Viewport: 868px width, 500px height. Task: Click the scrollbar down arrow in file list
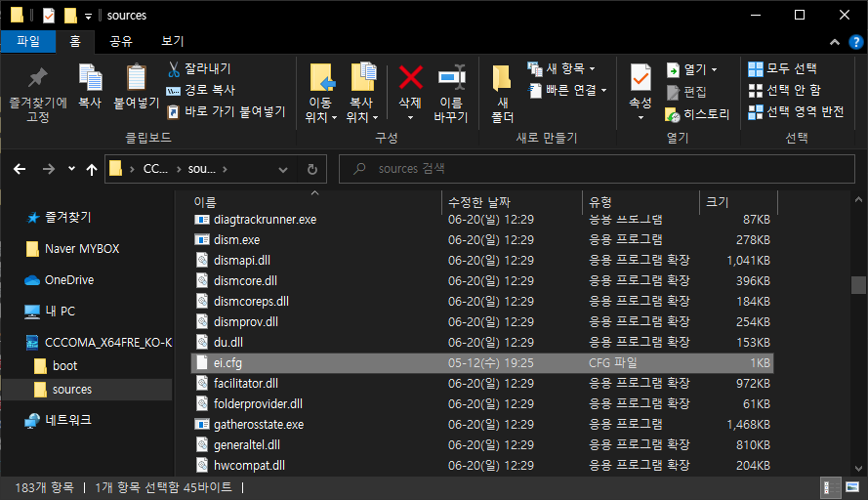pos(858,469)
